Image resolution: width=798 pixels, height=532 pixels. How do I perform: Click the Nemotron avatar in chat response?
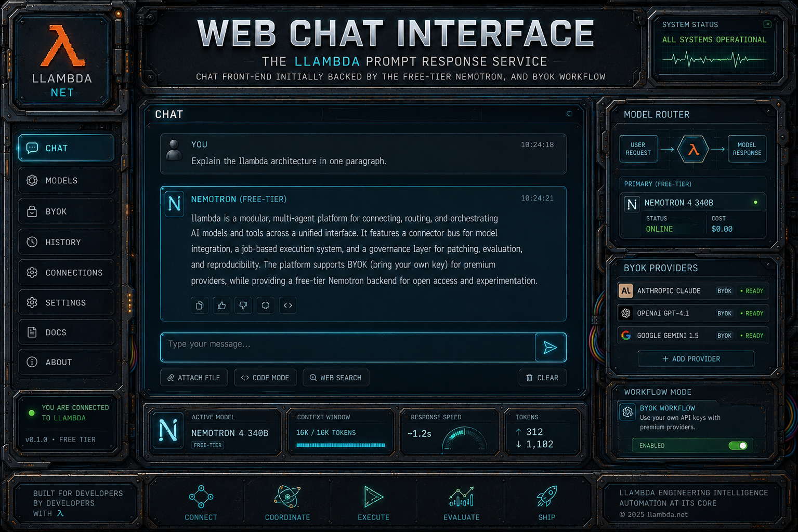click(175, 204)
